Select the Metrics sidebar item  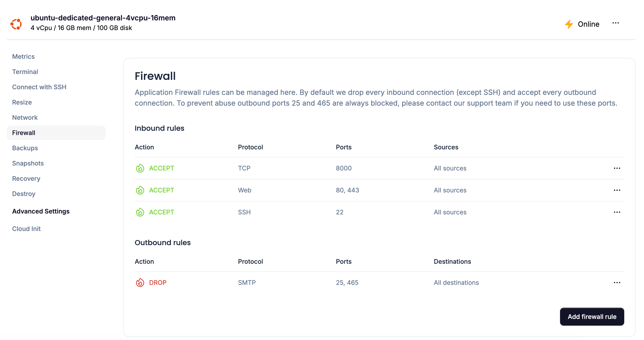point(23,57)
